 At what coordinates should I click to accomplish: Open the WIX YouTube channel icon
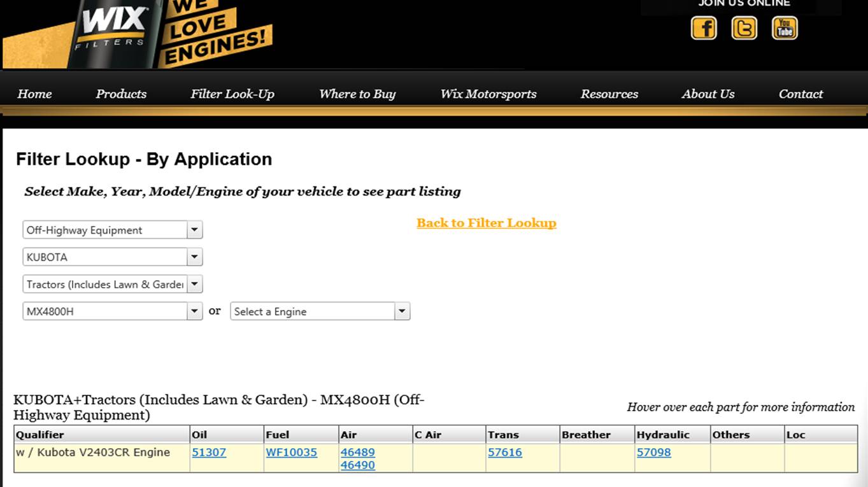click(785, 28)
